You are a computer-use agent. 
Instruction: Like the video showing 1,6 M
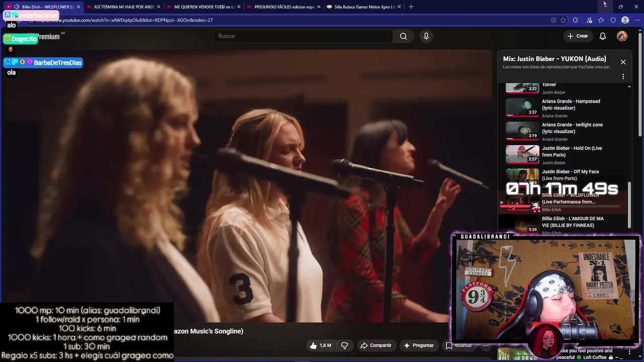pos(320,345)
